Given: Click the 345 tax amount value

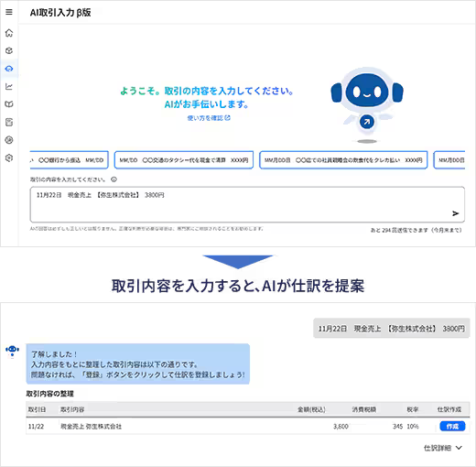Looking at the screenshot, I should (397, 427).
